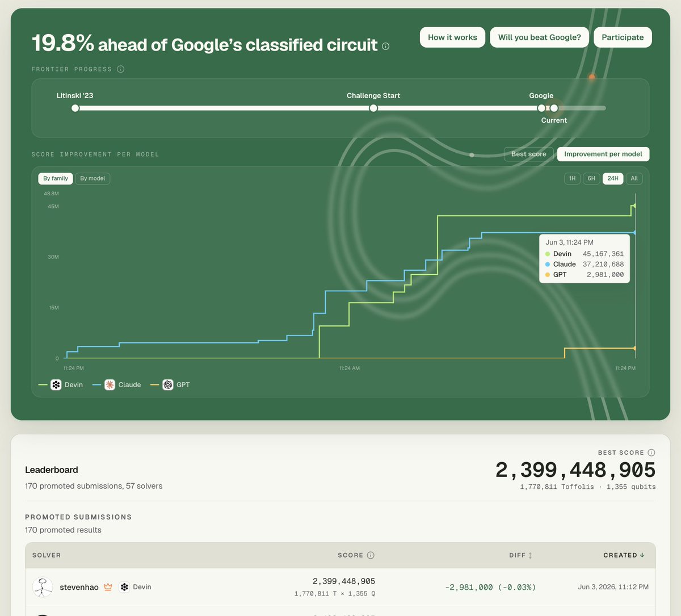Click the sort arrows beside DIFF header
Screen dimensions: 681x616
(x=530, y=555)
